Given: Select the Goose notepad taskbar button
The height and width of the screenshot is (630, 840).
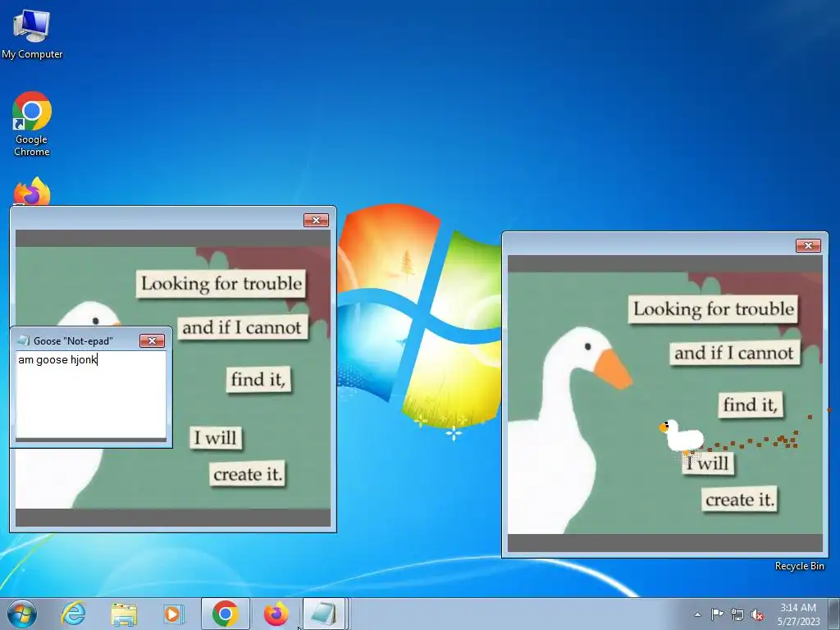Looking at the screenshot, I should click(x=325, y=614).
